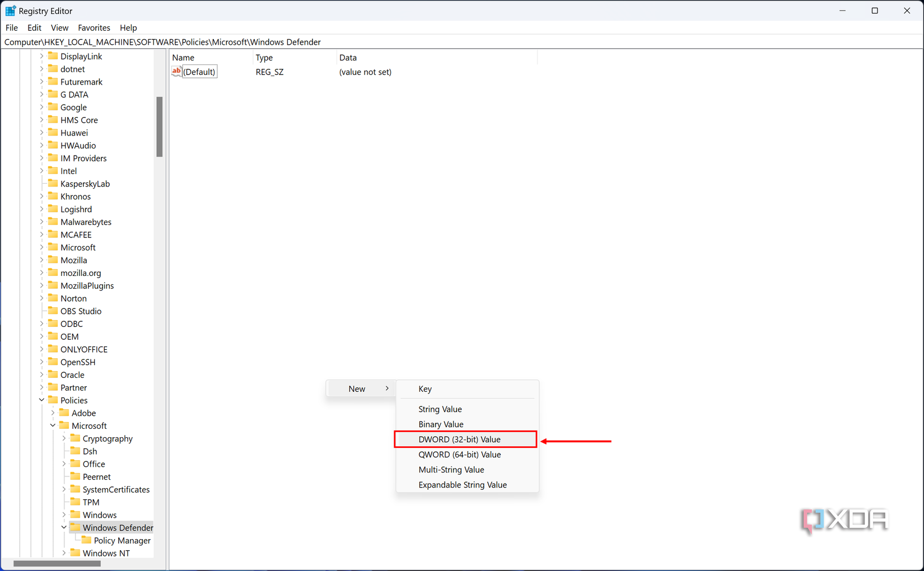Click the Mozilla folder icon
Viewport: 924px width, 571px height.
pyautogui.click(x=53, y=260)
